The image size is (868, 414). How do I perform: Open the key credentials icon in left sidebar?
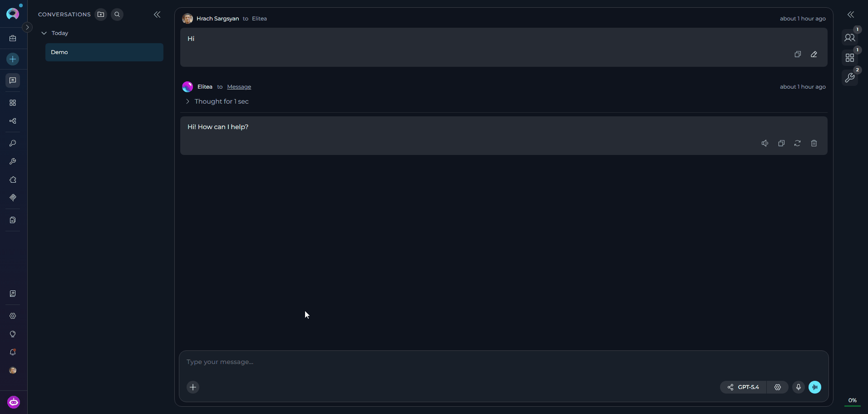13,143
